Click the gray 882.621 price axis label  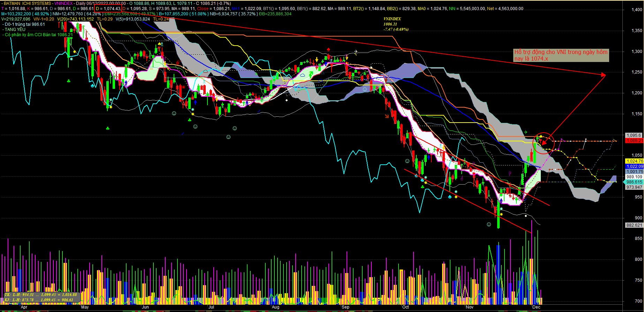coord(634,225)
